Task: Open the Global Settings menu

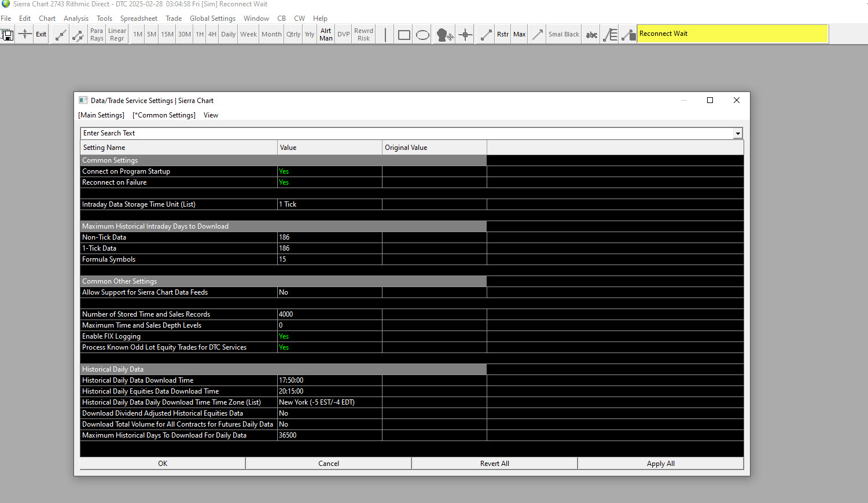Action: (x=212, y=19)
